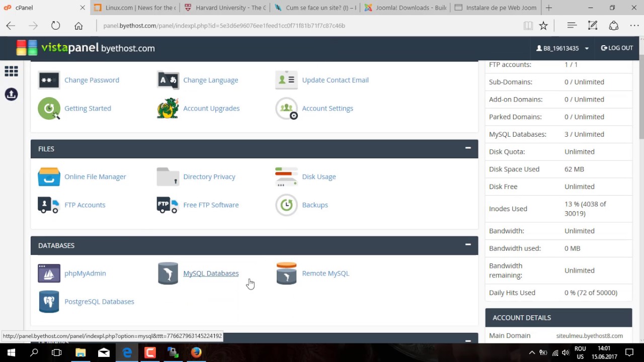Viewport: 644px width, 362px height.
Task: Open a new browser tab
Action: pos(549,8)
